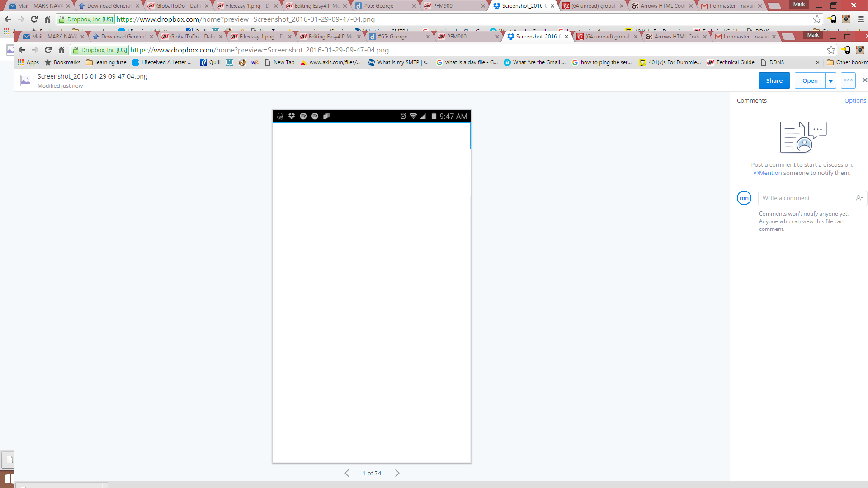Click the image file icon beside the filename
Image resolution: width=868 pixels, height=488 pixels.
[26, 80]
